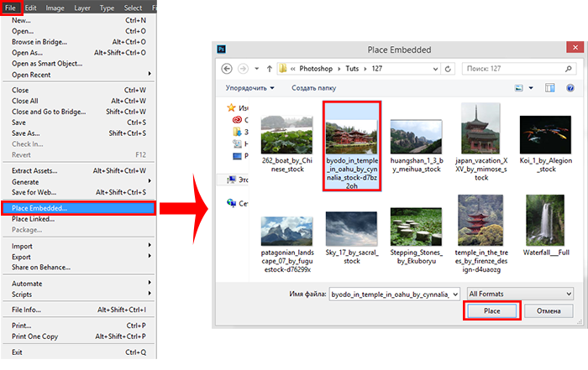588x370 pixels.
Task: Choose Place Linked... entry
Action: click(x=78, y=219)
